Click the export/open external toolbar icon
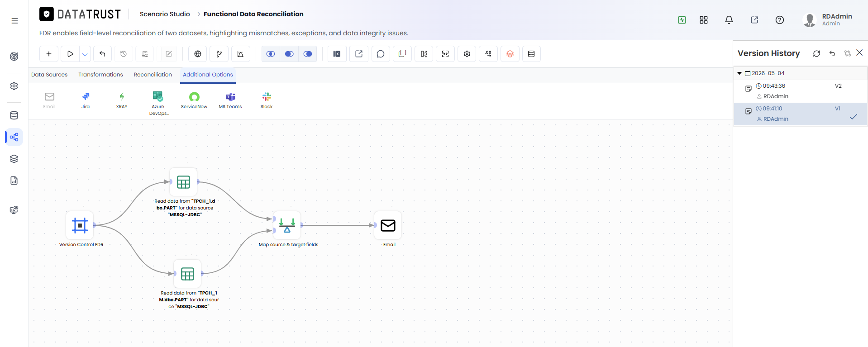Viewport: 868px width, 347px height. click(359, 54)
